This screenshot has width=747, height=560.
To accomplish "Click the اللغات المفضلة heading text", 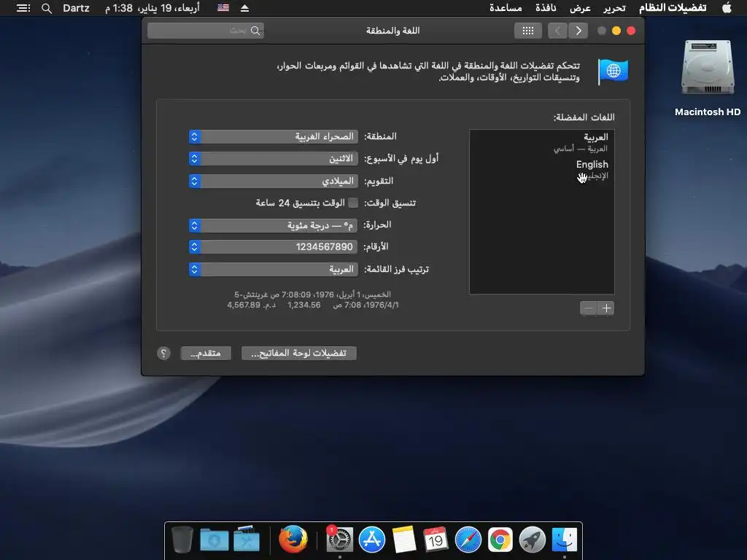I will click(x=584, y=117).
